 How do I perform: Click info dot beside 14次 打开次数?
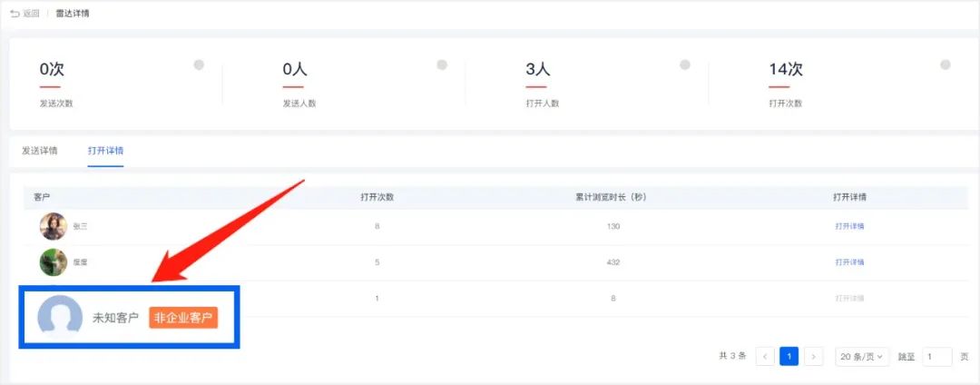(946, 65)
